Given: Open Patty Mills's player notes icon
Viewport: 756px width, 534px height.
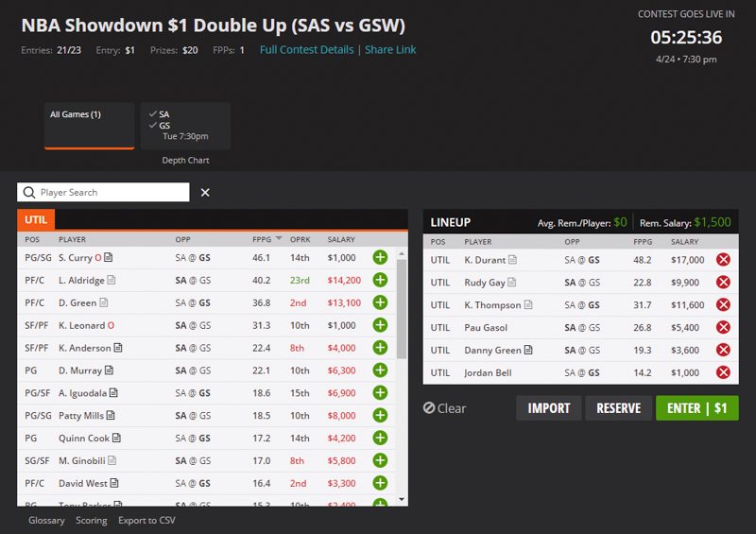Looking at the screenshot, I should [x=111, y=415].
